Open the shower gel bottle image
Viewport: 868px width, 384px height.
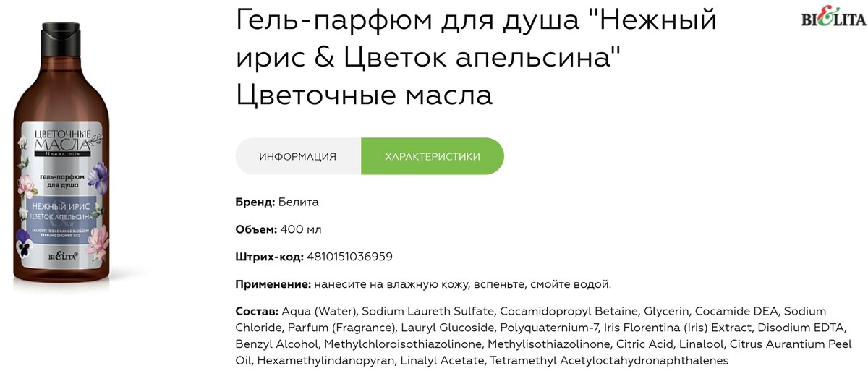61,159
